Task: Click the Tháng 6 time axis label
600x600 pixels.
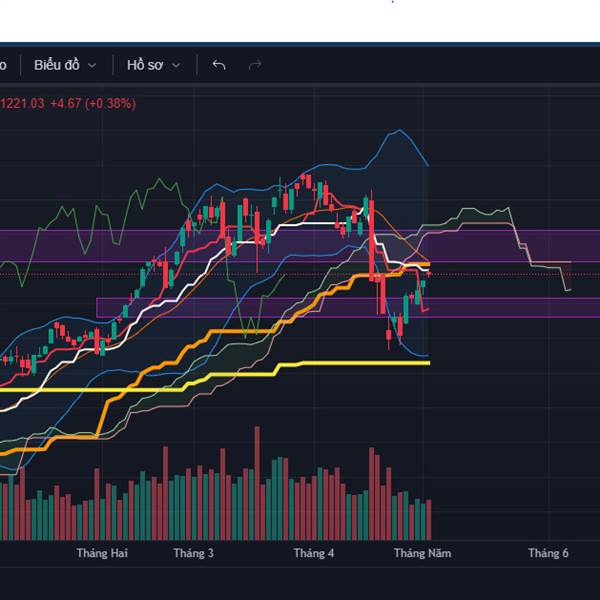Action: coord(548,553)
